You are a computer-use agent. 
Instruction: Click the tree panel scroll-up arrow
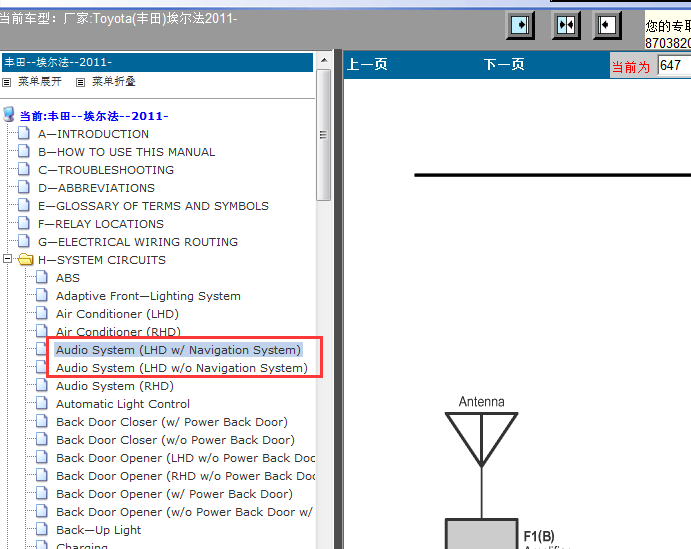(324, 60)
